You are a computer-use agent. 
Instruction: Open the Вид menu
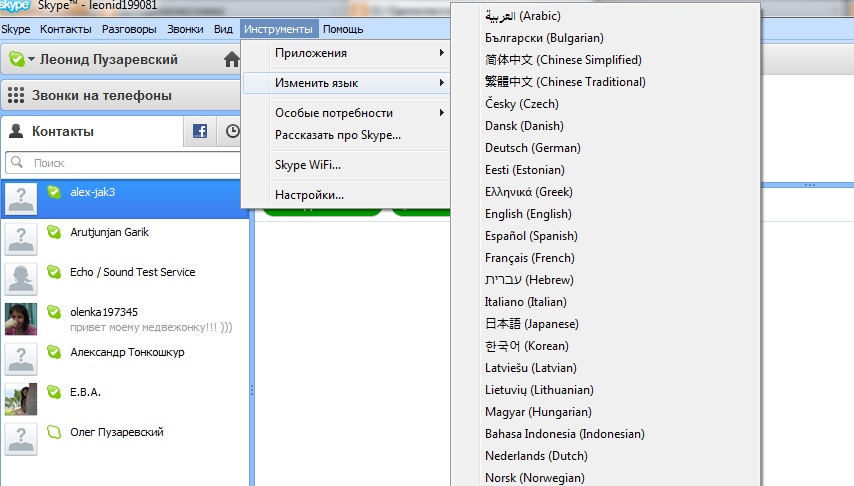[x=223, y=29]
